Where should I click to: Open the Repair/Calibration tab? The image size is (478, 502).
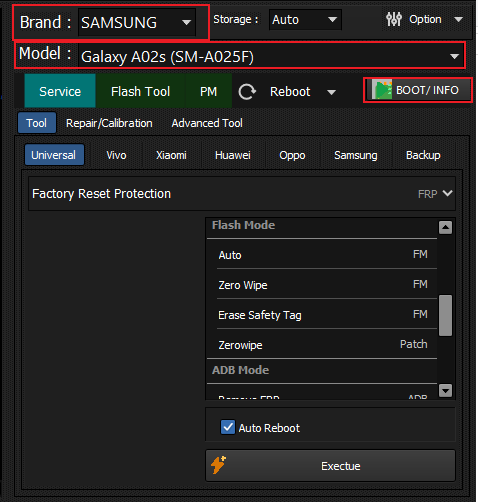pos(109,123)
